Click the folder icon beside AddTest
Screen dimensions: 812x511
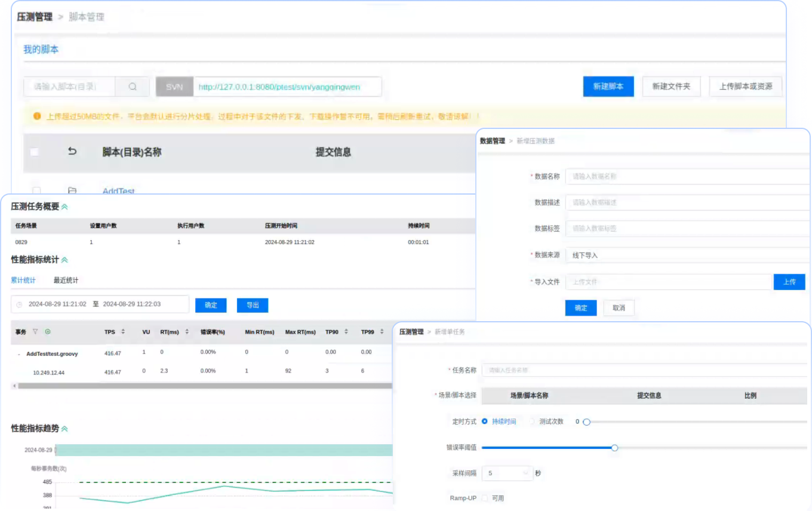(72, 191)
